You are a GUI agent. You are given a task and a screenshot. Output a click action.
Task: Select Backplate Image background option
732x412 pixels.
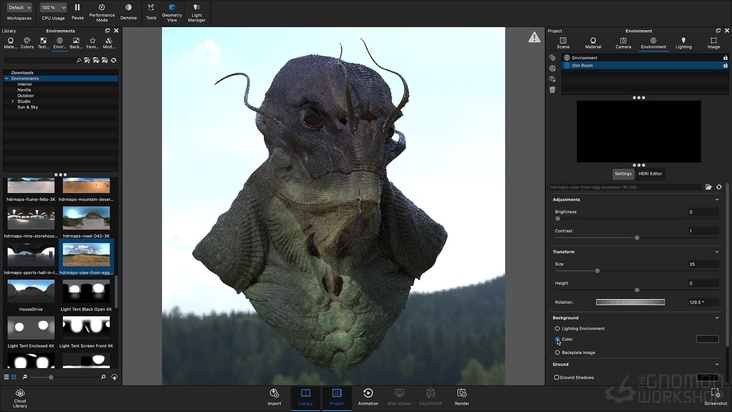[557, 352]
